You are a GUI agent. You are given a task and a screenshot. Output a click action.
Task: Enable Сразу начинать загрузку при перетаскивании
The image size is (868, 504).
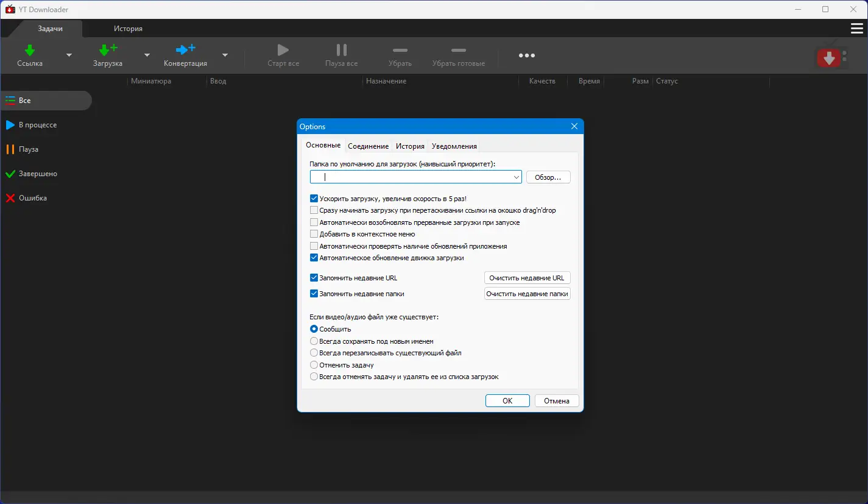tap(314, 210)
